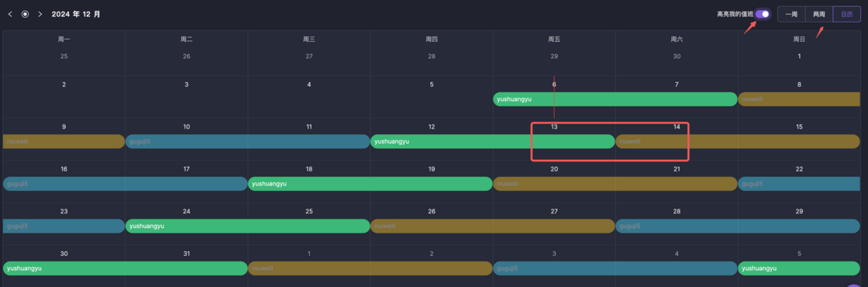Select date 15 in the calendar
The image size is (868, 287).
coord(799,127)
